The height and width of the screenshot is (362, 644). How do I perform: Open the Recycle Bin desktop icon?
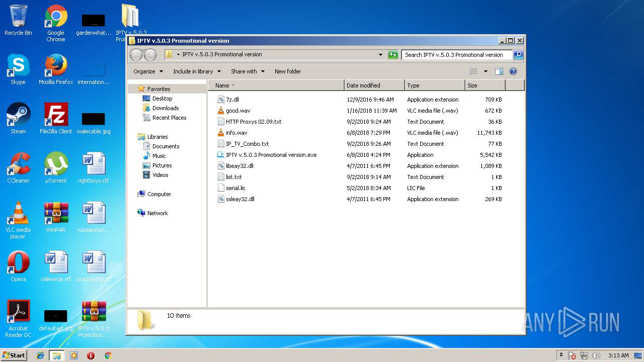(x=18, y=20)
